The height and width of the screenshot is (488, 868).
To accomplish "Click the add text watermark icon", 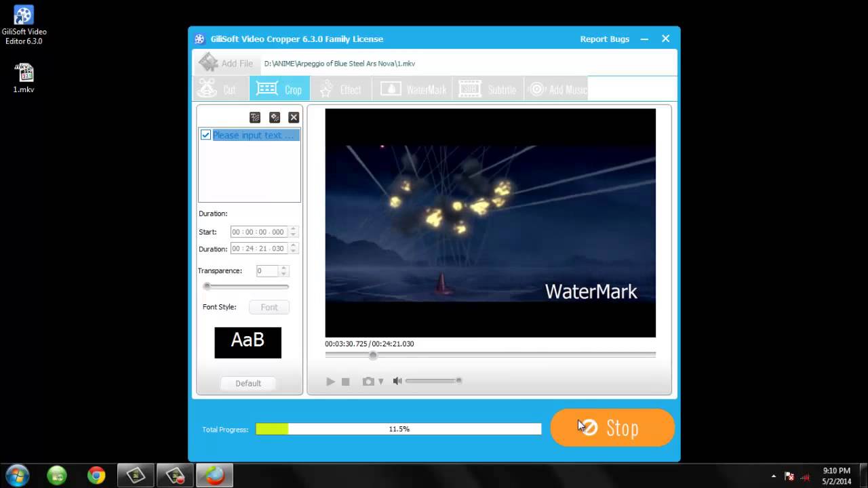I will pyautogui.click(x=255, y=117).
